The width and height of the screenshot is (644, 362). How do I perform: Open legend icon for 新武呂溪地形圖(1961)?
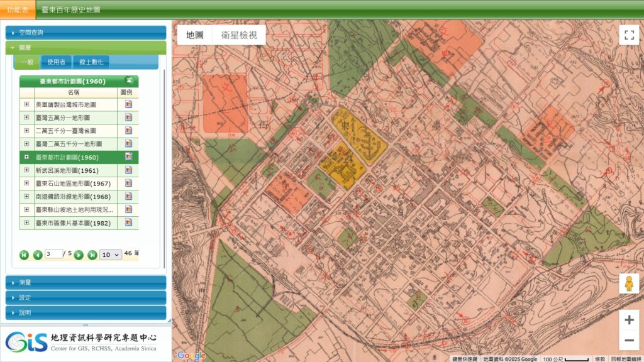pos(128,170)
